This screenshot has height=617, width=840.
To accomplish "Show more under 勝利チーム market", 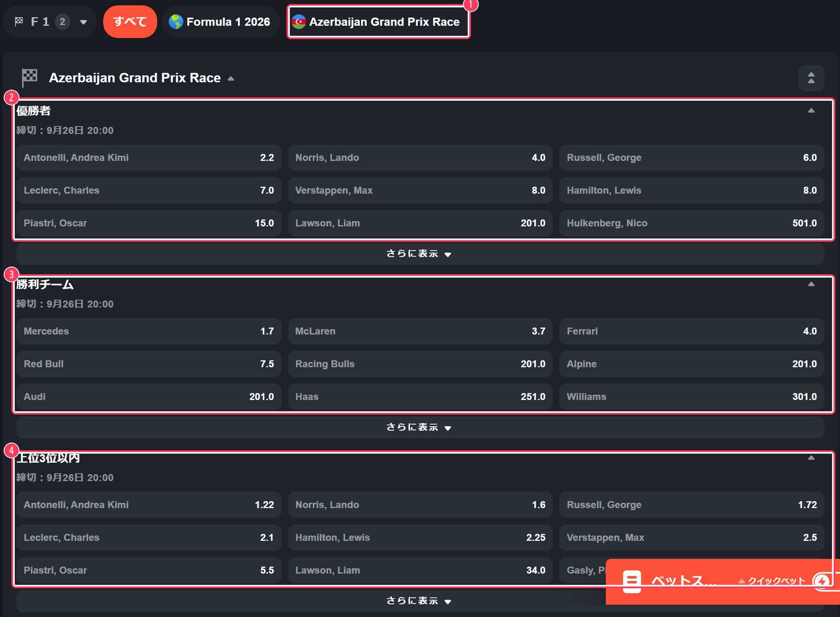I will (x=420, y=427).
